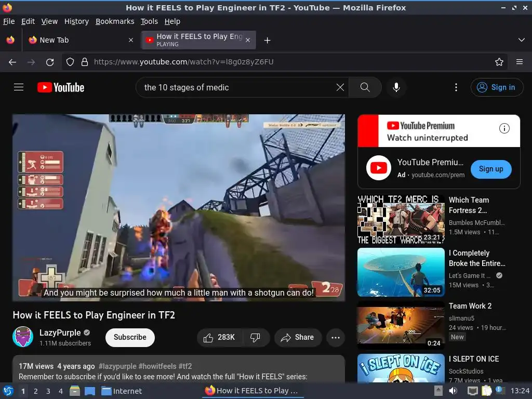Switch to workspace 2 in taskbar
Viewport: 532px width, 399px height.
(x=35, y=391)
